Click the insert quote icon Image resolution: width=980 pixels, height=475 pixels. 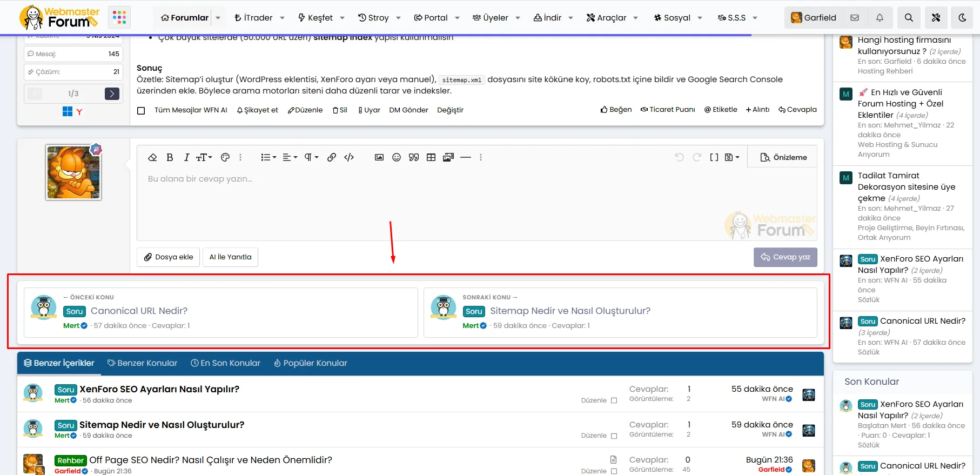pos(414,157)
